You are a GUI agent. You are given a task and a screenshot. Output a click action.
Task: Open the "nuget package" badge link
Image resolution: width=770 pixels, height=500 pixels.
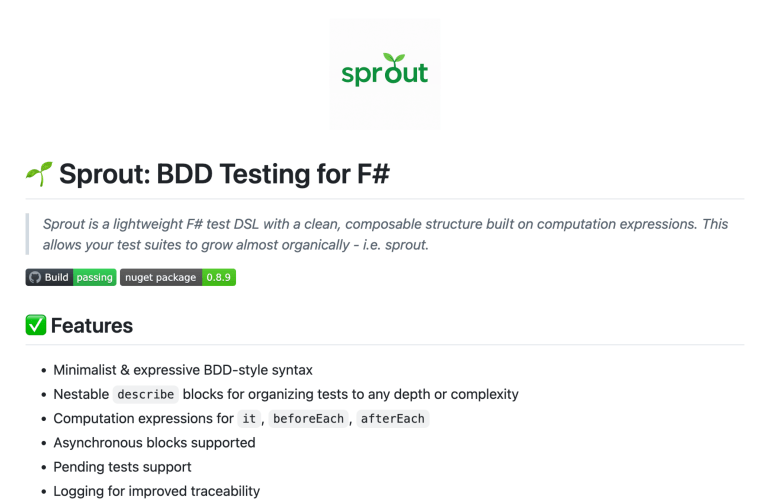(160, 277)
